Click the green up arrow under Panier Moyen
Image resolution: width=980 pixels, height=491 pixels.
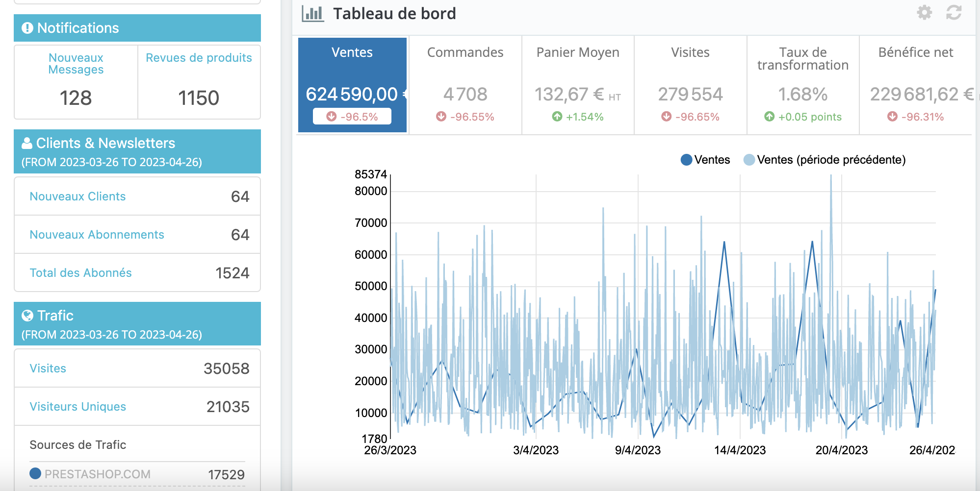557,117
